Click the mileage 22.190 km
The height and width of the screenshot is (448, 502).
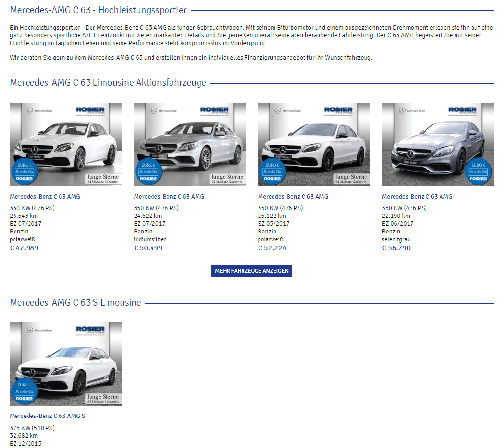click(396, 216)
